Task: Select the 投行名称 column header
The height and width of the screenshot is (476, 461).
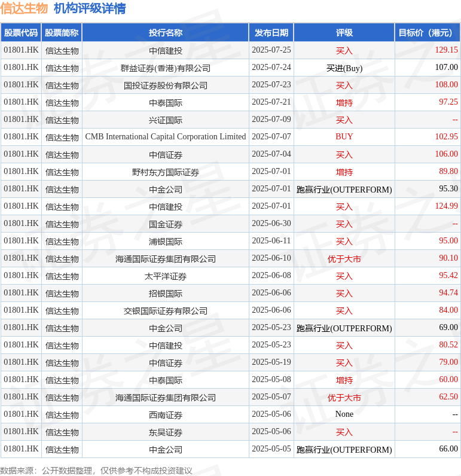Action: pos(166,32)
